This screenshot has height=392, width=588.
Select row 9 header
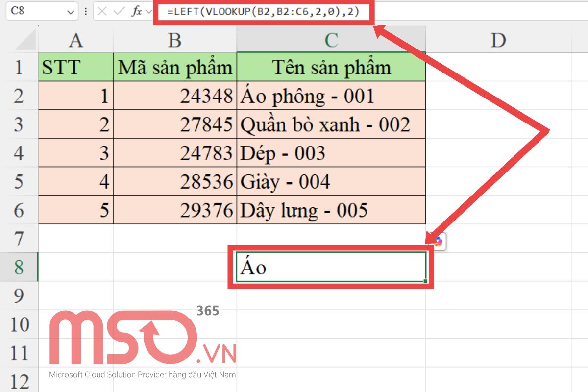(19, 295)
